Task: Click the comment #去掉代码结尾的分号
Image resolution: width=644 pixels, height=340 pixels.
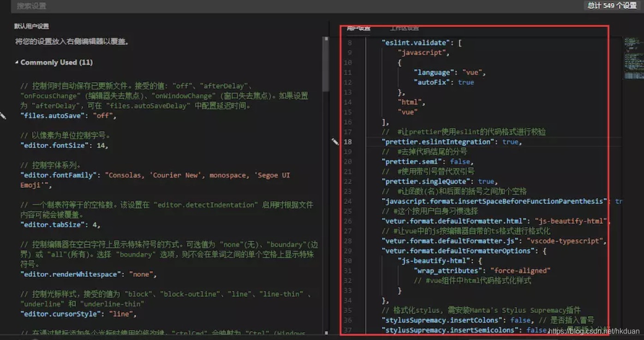Action: point(424,152)
